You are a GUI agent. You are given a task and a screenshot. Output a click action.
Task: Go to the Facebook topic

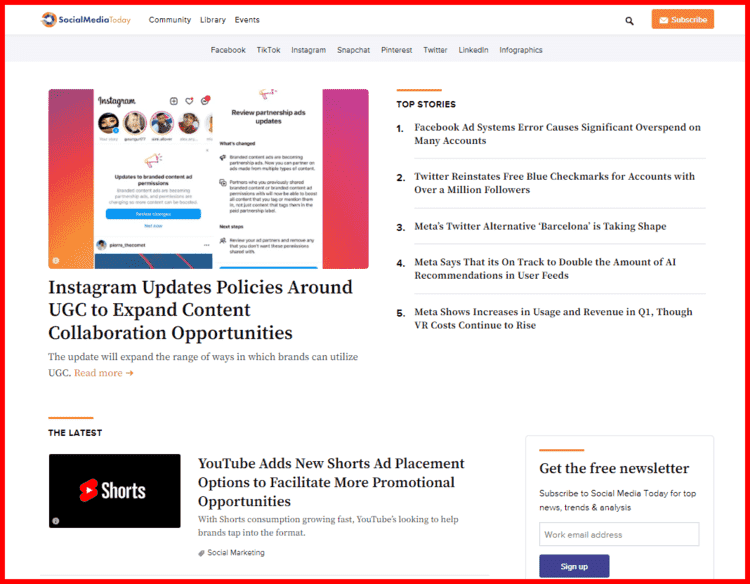[228, 50]
